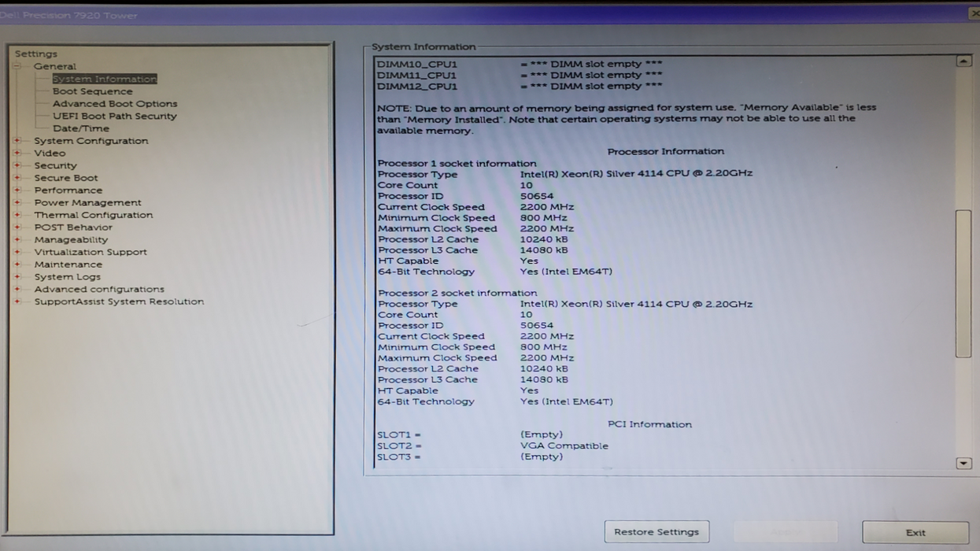Open Advanced Boot Options
The image size is (980, 551).
point(115,104)
